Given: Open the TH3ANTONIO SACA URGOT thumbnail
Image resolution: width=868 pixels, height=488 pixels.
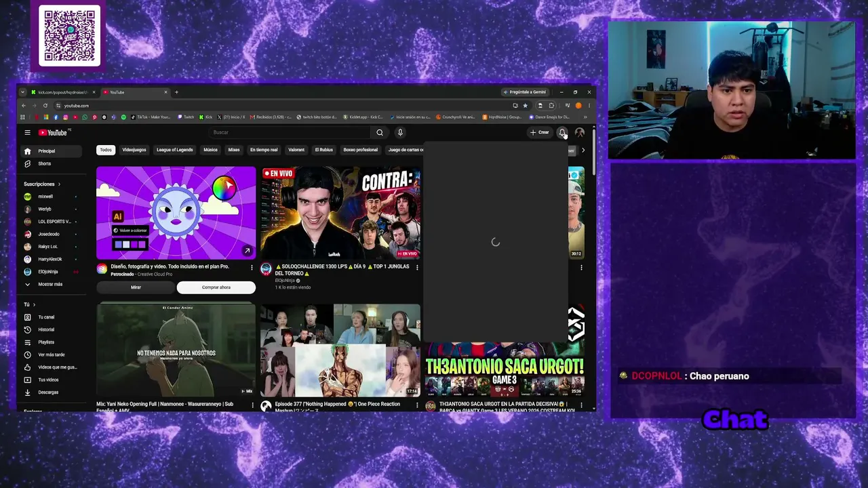Looking at the screenshot, I should (505, 370).
